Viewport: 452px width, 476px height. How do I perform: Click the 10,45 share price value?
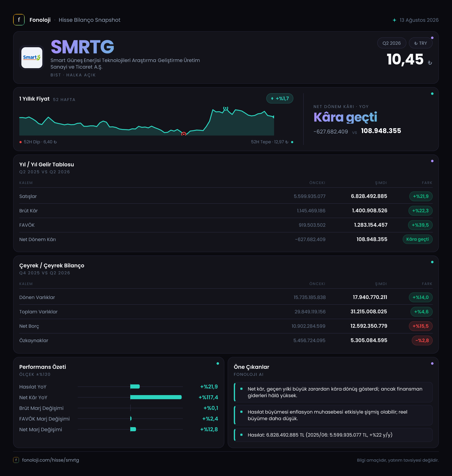[405, 59]
